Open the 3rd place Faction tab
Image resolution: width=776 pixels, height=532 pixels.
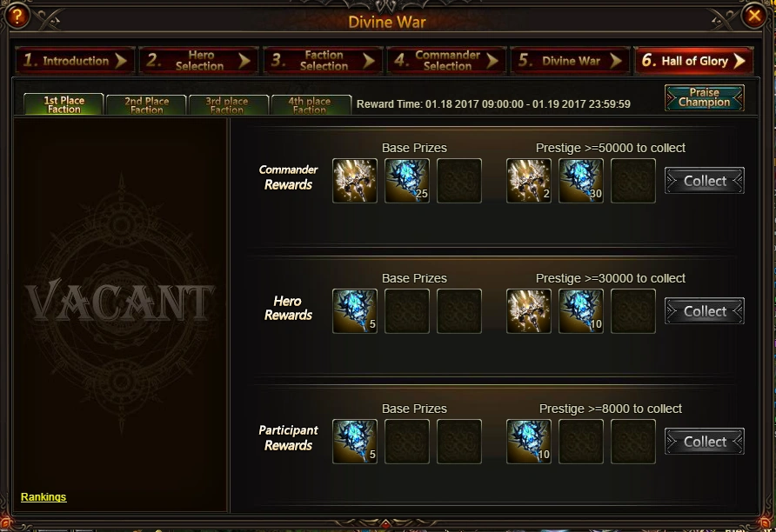click(x=229, y=105)
